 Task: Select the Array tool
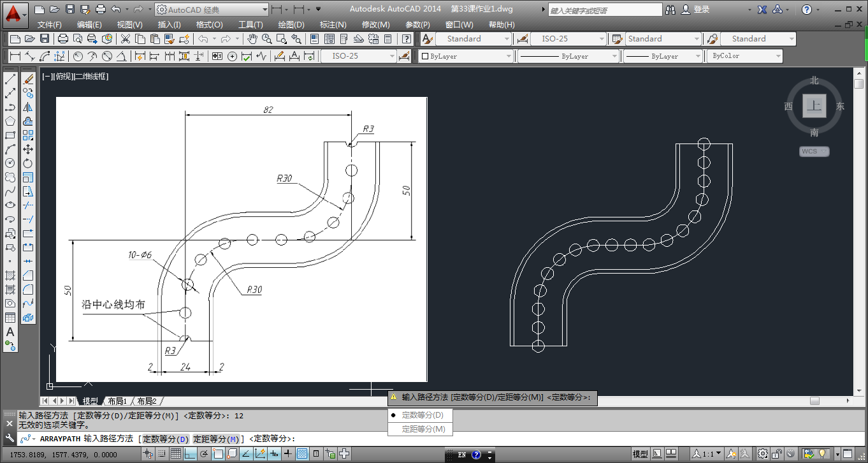28,135
